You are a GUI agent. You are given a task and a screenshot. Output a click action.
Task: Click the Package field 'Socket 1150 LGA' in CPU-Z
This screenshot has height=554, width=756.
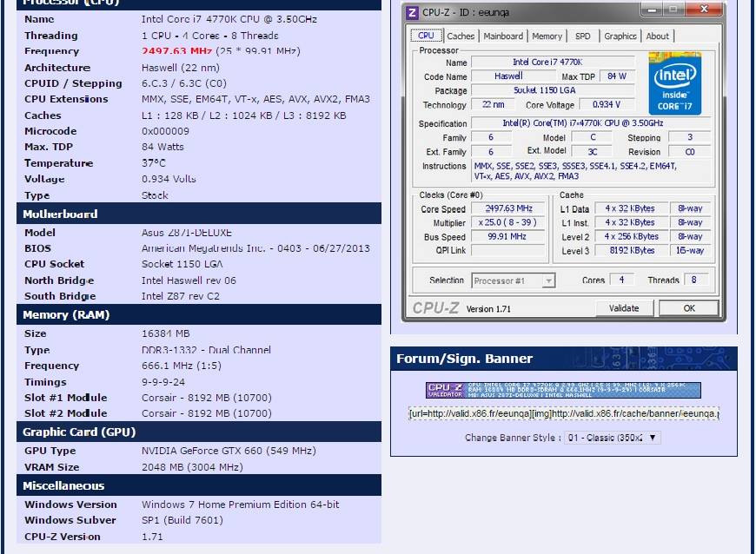pos(553,90)
